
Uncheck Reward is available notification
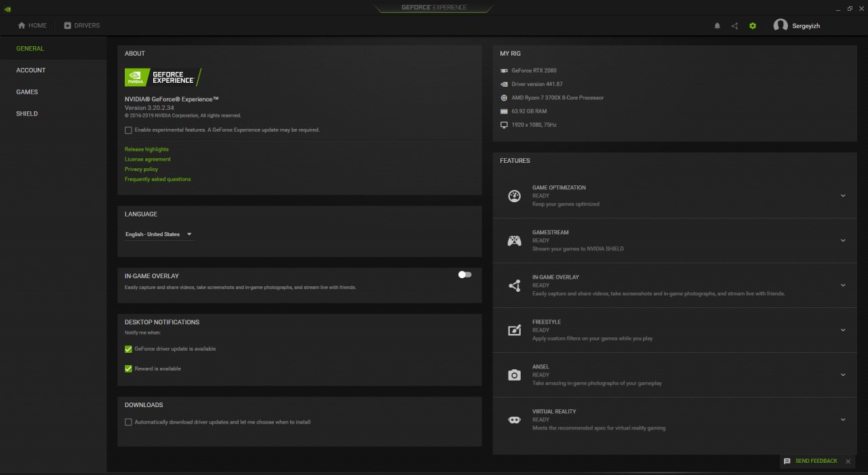coord(128,368)
